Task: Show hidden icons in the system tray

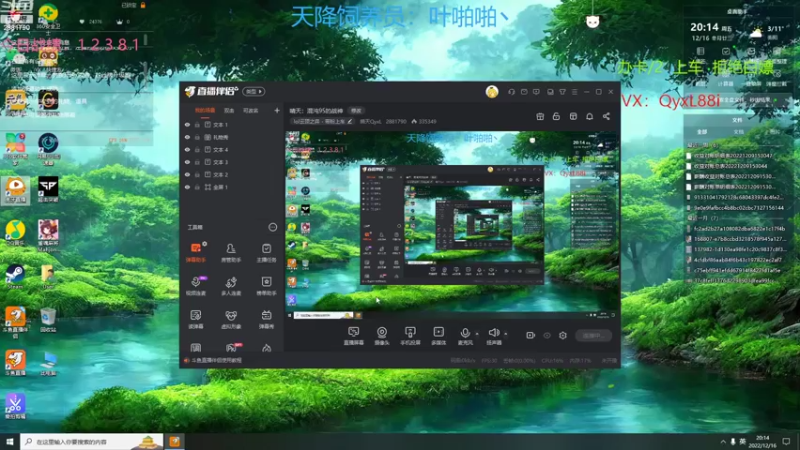Action: click(x=723, y=442)
